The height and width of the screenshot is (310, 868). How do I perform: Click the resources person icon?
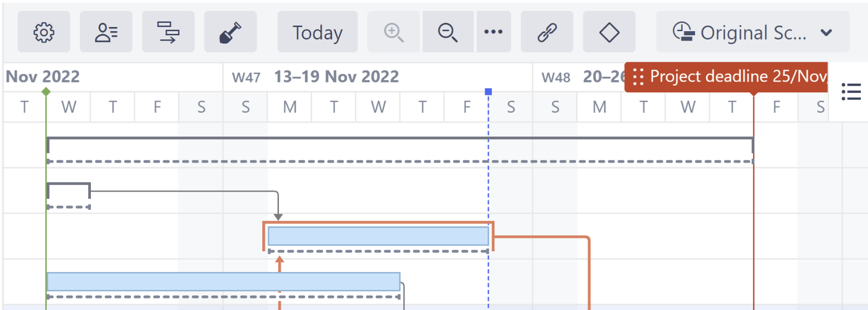[106, 32]
